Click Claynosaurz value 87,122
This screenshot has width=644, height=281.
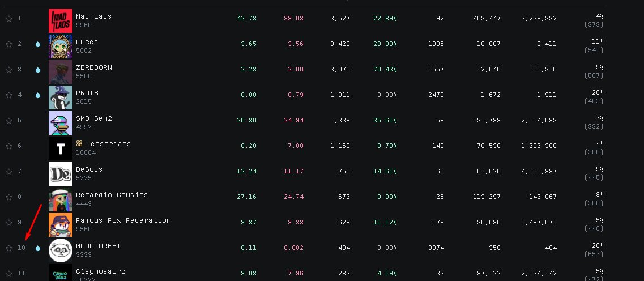[x=488, y=273]
